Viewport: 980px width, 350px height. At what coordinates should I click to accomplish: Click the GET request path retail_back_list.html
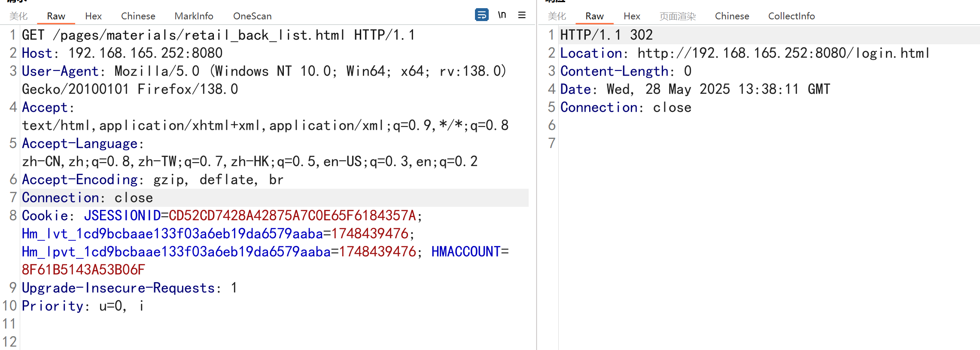click(198, 35)
